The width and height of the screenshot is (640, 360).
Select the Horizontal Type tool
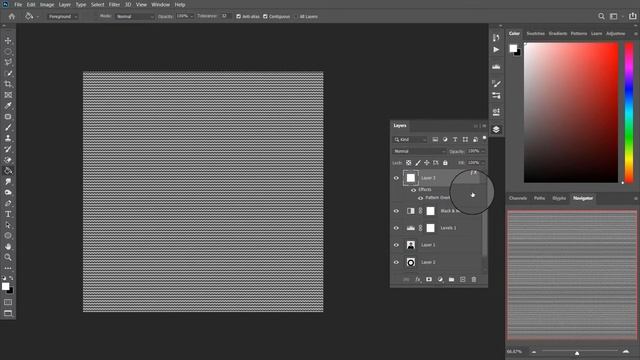pyautogui.click(x=8, y=214)
